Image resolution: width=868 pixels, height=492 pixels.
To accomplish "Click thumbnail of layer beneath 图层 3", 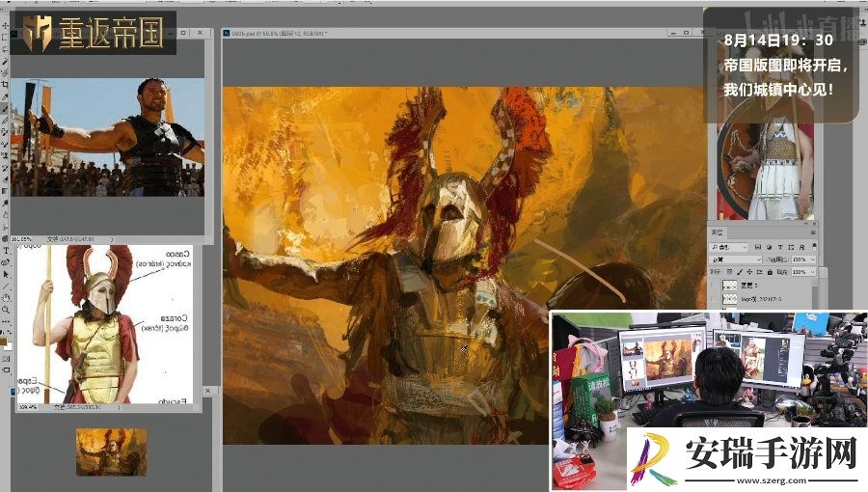I will (730, 299).
